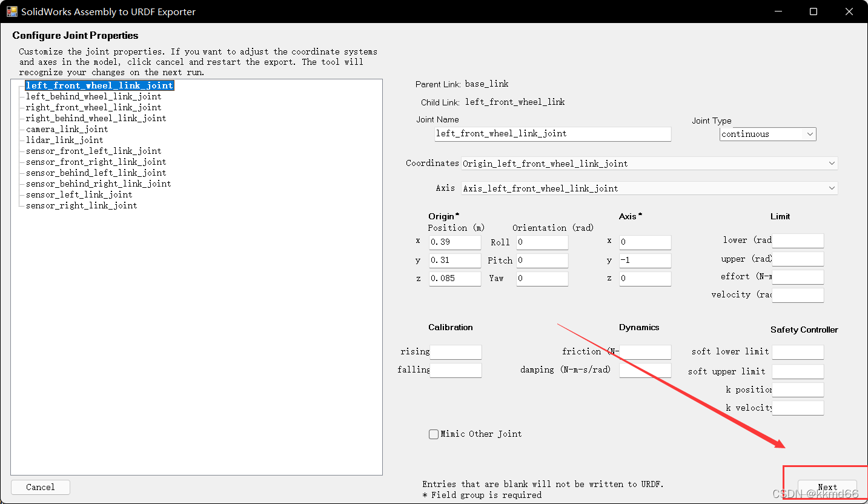
Task: Click the k position field
Action: [798, 390]
